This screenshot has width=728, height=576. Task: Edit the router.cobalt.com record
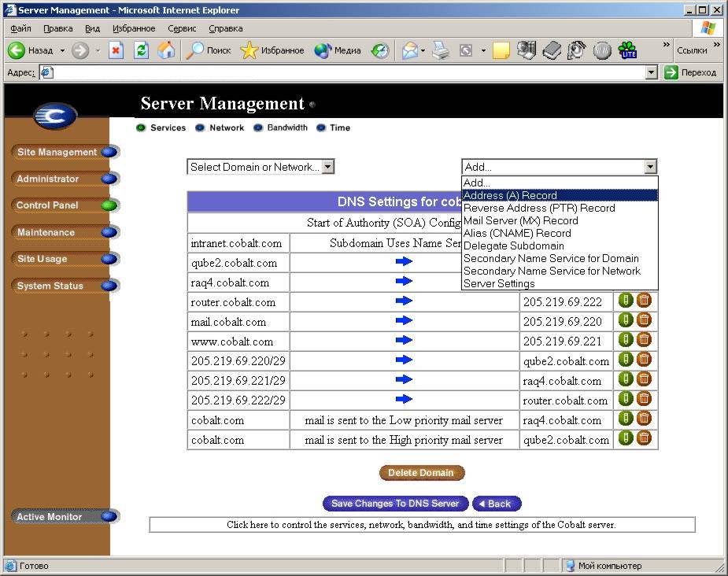pos(626,301)
